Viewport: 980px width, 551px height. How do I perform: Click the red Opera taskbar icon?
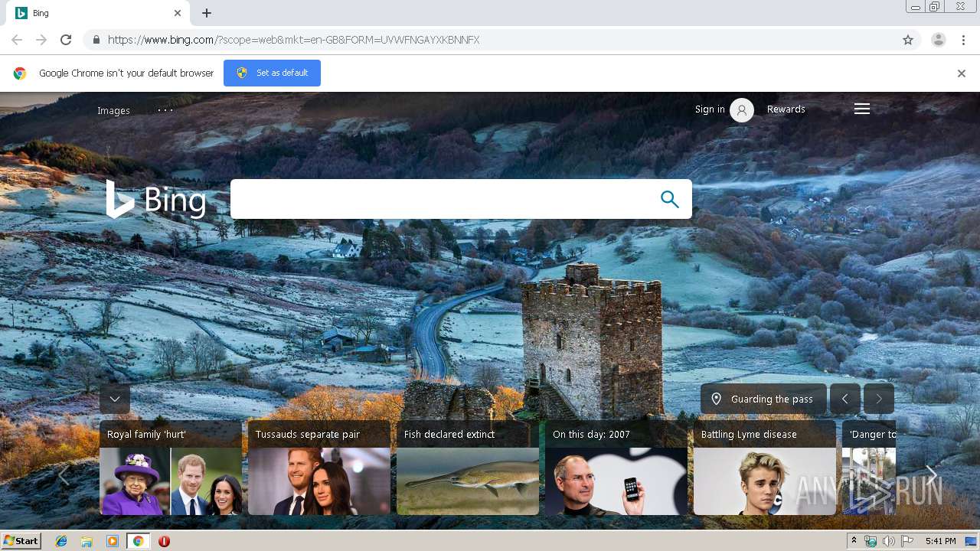[164, 541]
